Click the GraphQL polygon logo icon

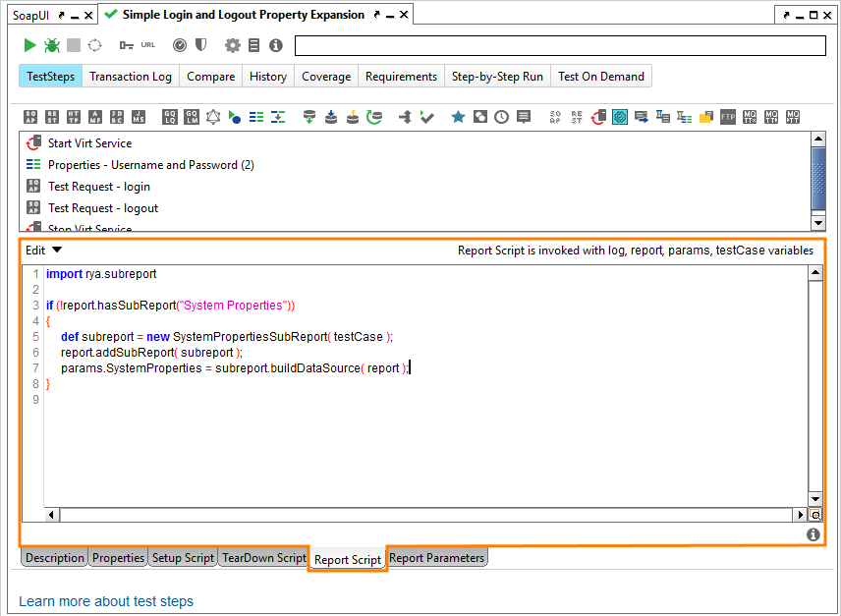tap(213, 117)
